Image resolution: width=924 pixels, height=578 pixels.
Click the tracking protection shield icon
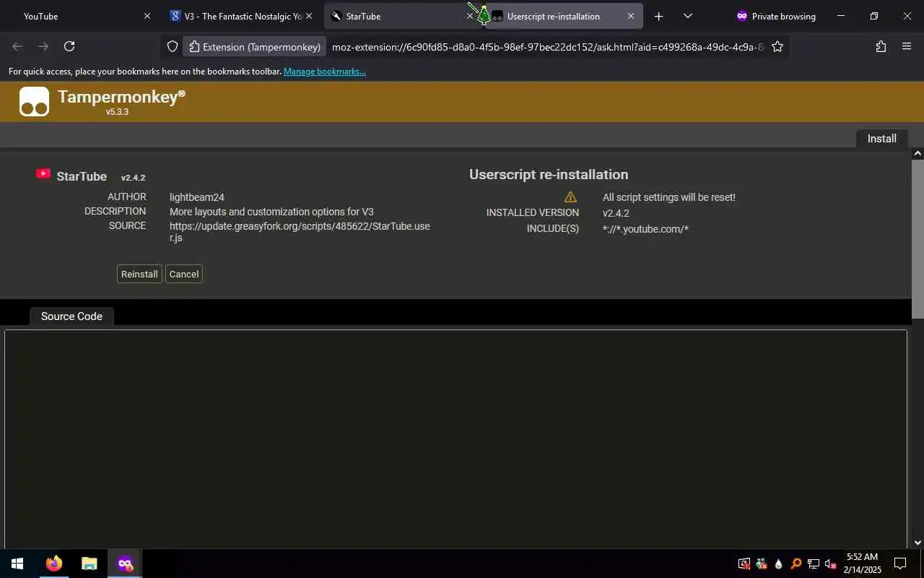(x=173, y=46)
